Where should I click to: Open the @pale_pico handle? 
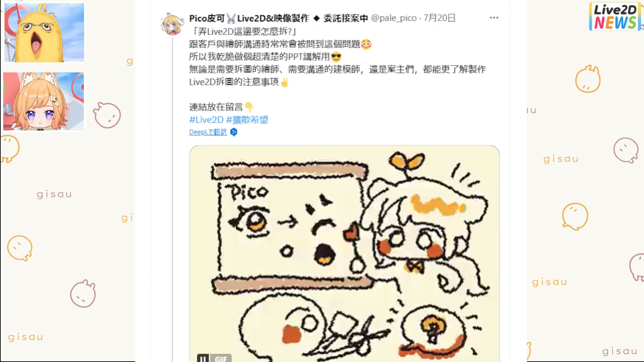point(394,18)
